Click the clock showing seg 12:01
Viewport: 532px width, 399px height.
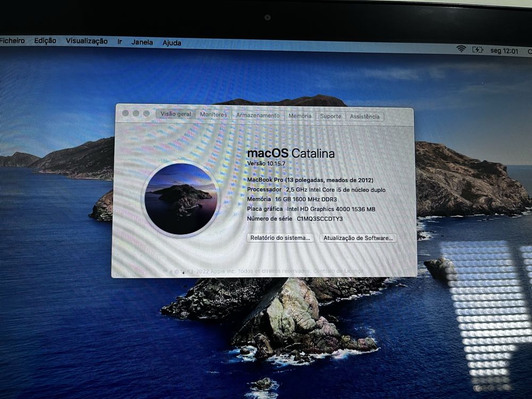504,51
